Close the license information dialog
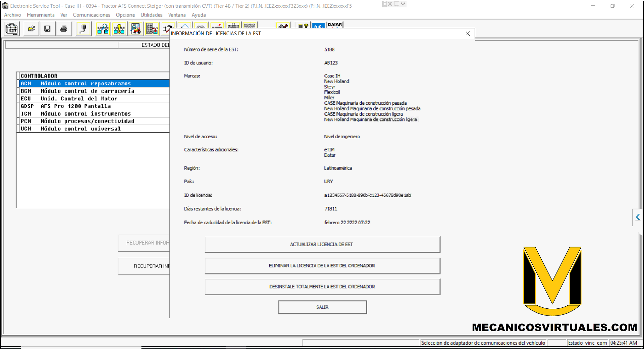Screen dimensions: 644x349 [x=468, y=34]
